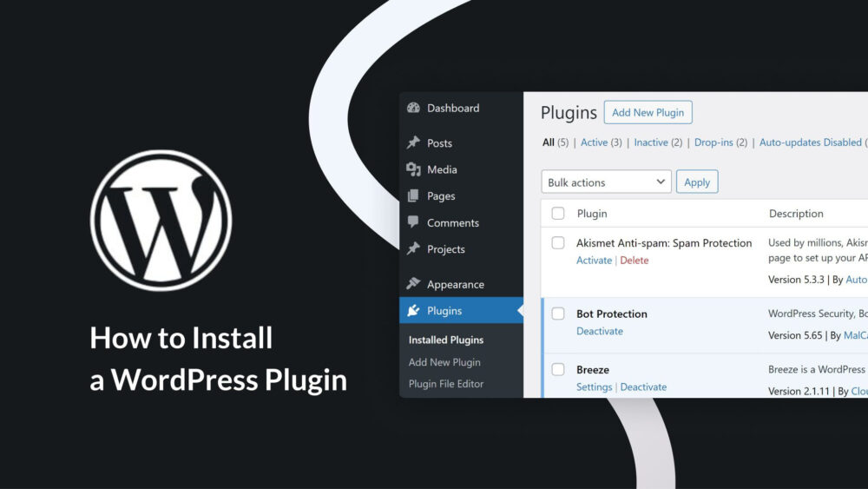Click the Appearance brush icon

point(413,283)
